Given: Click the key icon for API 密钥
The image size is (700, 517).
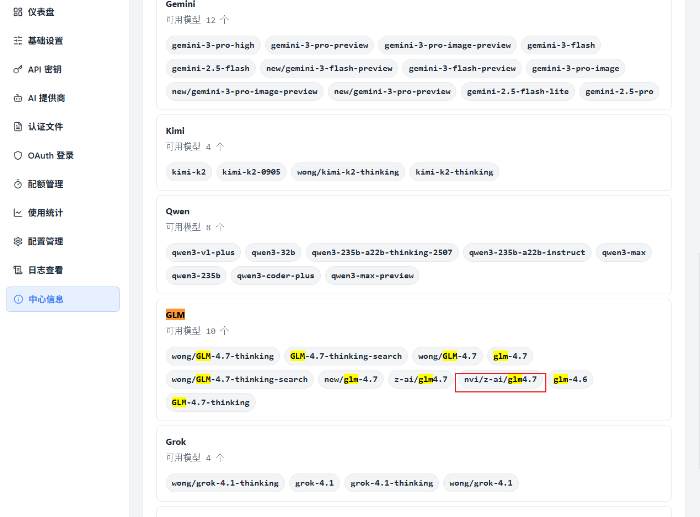Looking at the screenshot, I should (18, 70).
